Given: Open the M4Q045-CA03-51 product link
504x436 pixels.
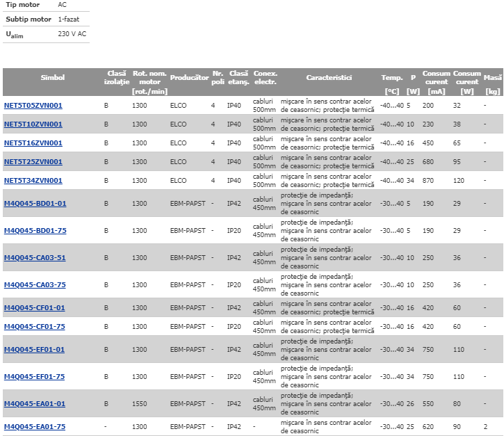Looking at the screenshot, I should click(35, 258).
